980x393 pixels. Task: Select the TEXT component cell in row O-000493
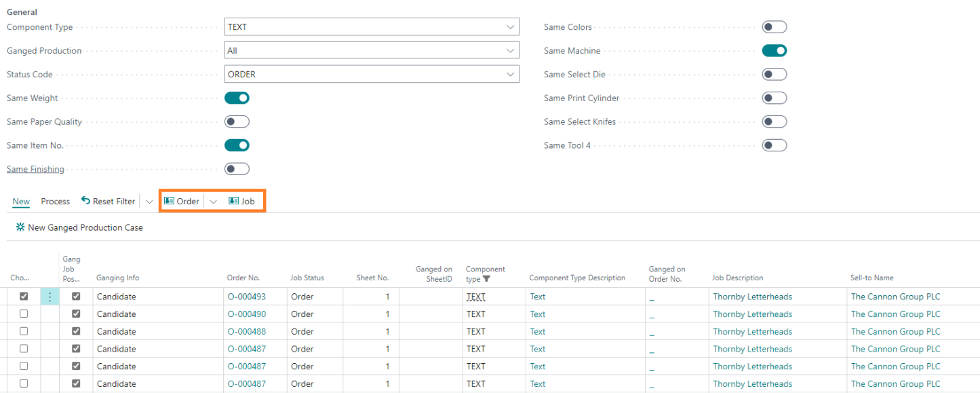point(494,297)
